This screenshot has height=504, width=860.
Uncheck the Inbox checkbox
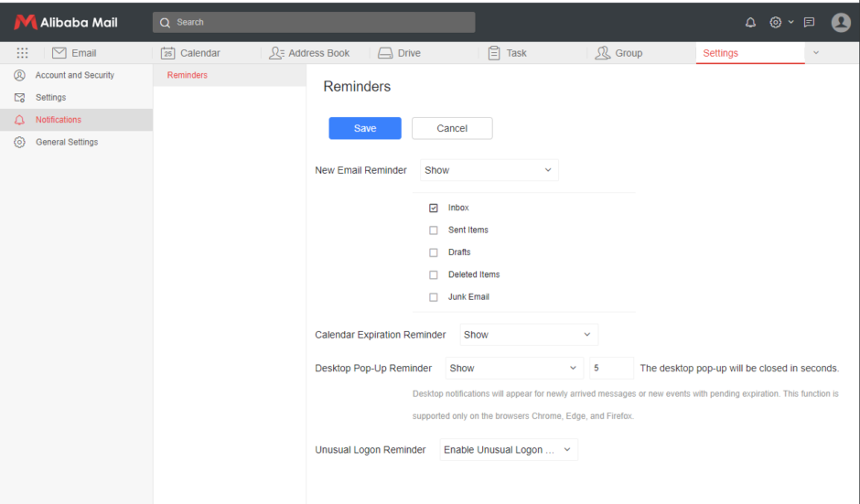tap(434, 208)
